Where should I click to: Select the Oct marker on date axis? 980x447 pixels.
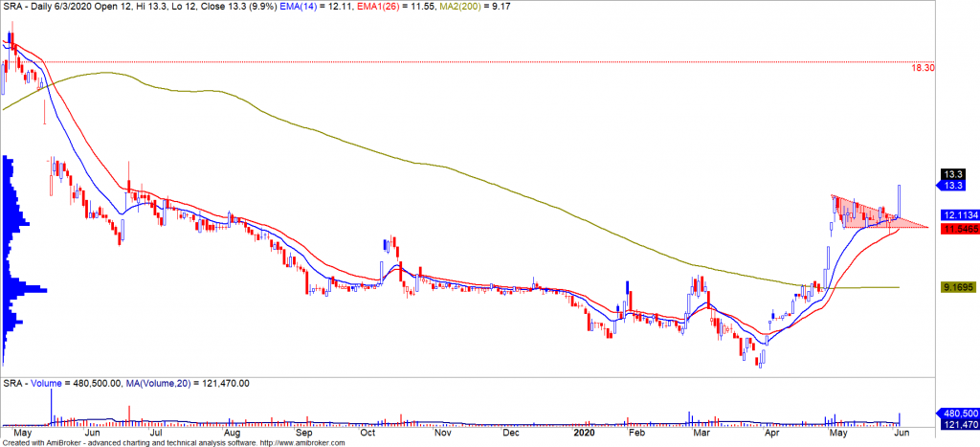tap(367, 433)
